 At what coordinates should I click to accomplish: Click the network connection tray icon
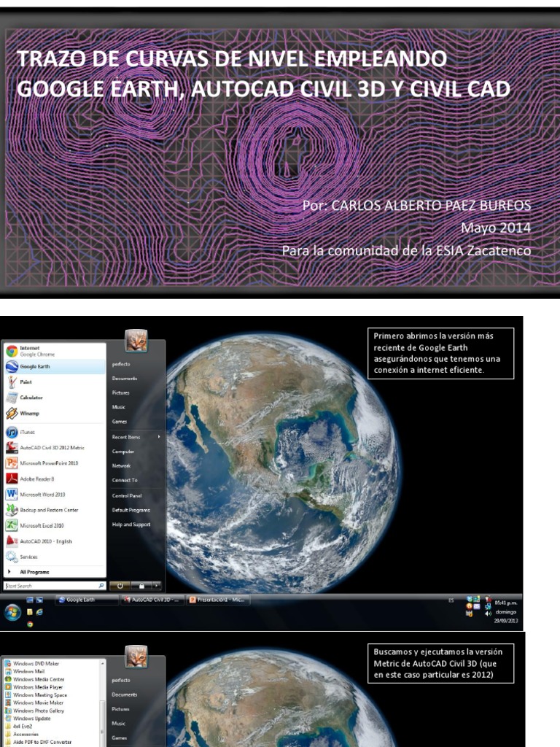487,606
